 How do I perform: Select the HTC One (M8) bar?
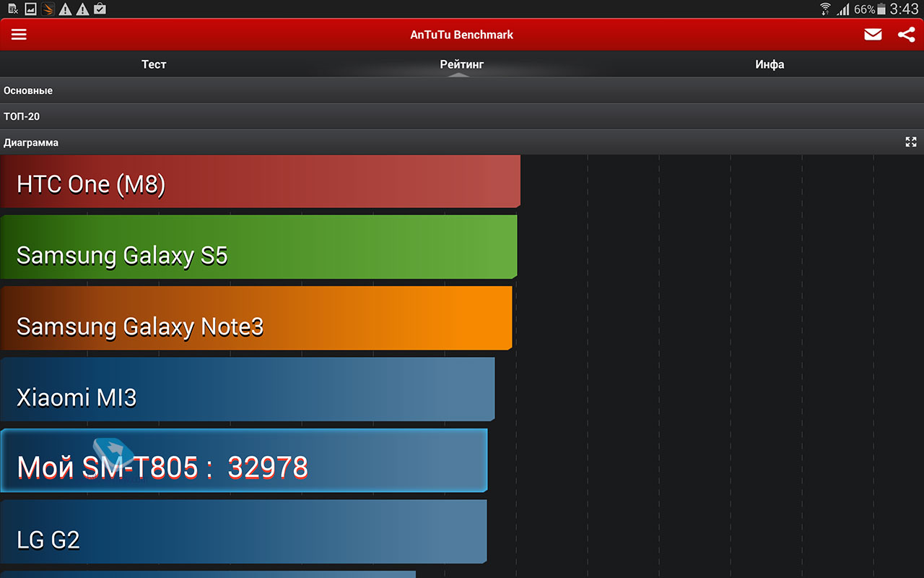(x=260, y=181)
